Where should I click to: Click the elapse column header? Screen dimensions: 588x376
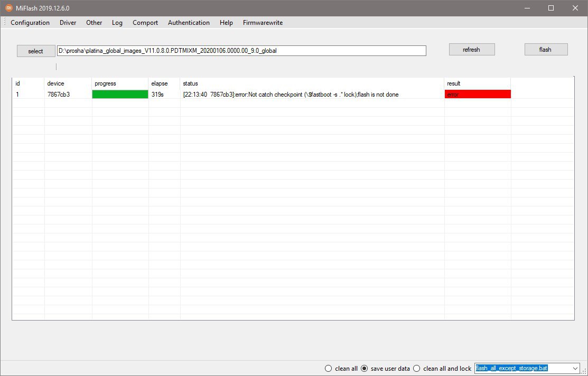164,83
